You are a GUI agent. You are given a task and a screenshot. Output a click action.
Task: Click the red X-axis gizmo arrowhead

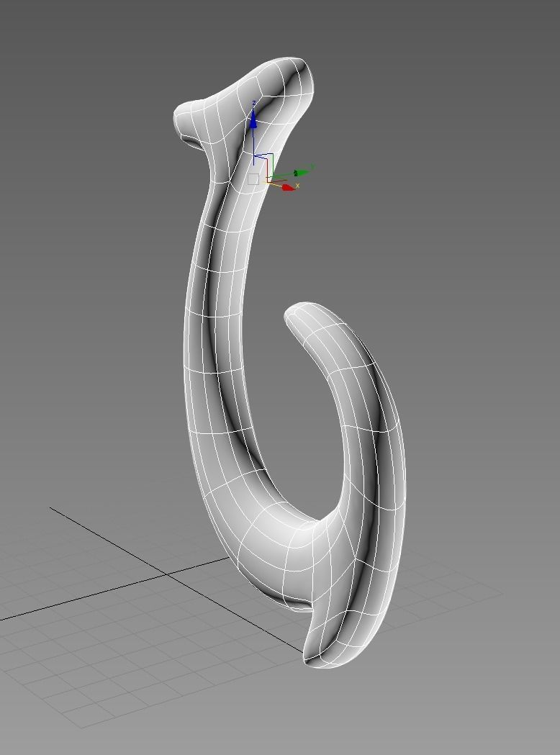pyautogui.click(x=288, y=188)
